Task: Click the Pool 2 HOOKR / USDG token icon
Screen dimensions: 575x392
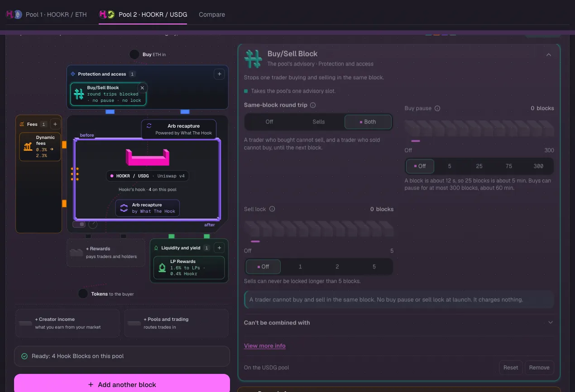Action: tap(107, 14)
